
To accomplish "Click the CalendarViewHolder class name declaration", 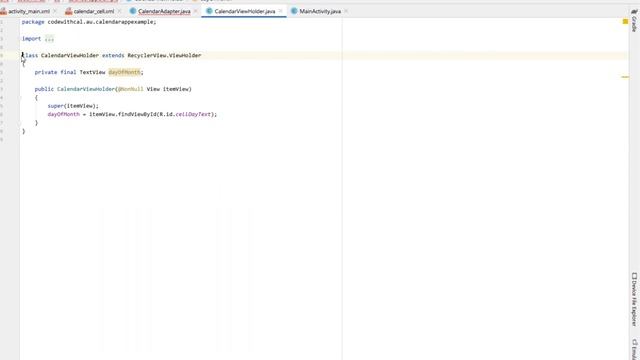I will point(70,56).
